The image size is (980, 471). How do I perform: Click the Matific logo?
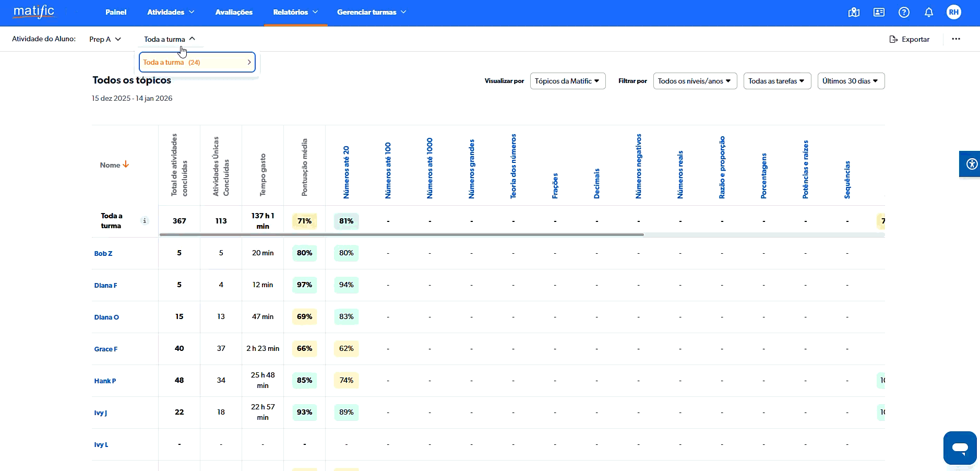pyautogui.click(x=34, y=11)
